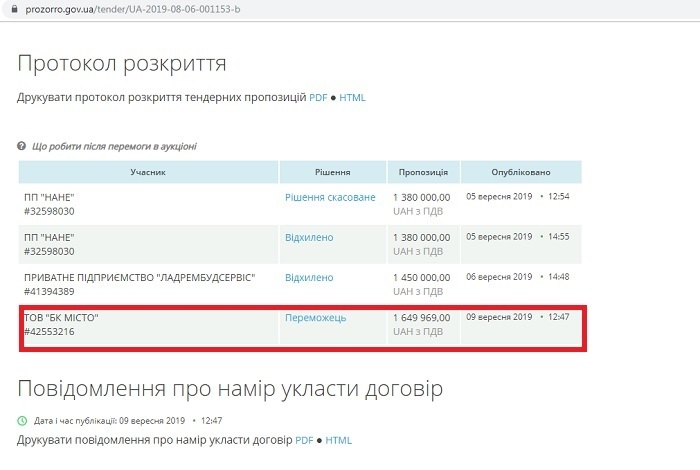The image size is (700, 470).
Task: Select ПП "НАНЕ" in the 14:55 row
Action: click(49, 237)
